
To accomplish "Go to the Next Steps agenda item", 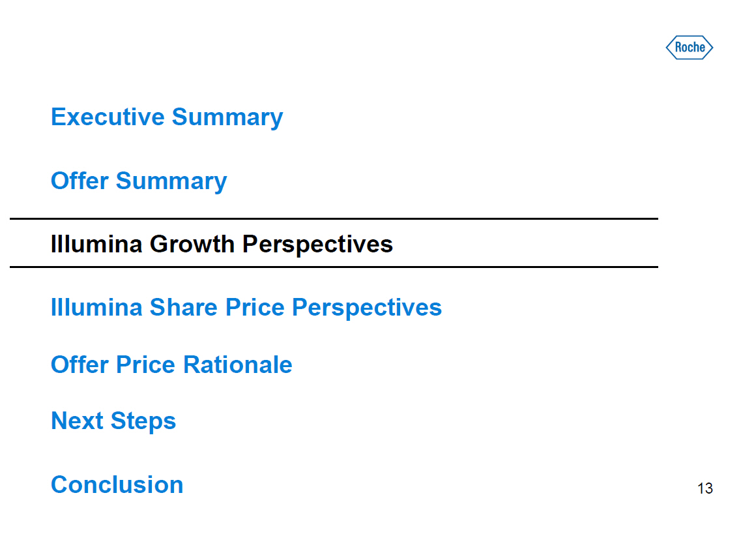I will pos(113,421).
